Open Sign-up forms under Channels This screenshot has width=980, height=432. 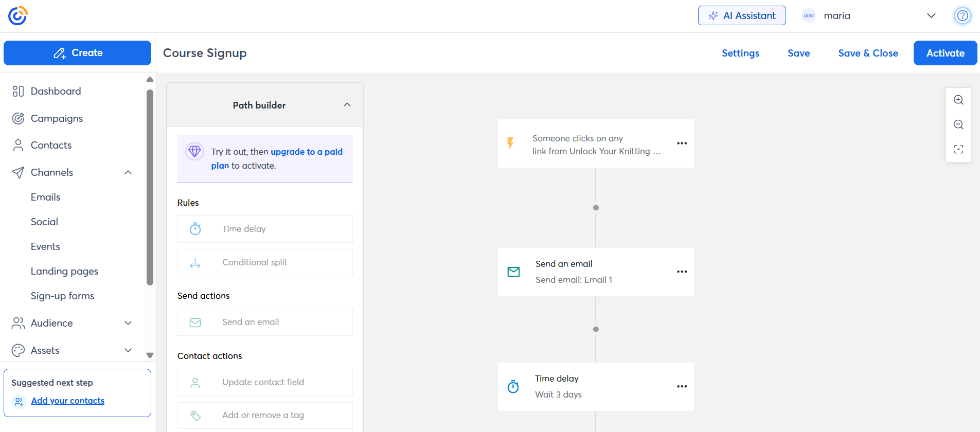click(62, 296)
